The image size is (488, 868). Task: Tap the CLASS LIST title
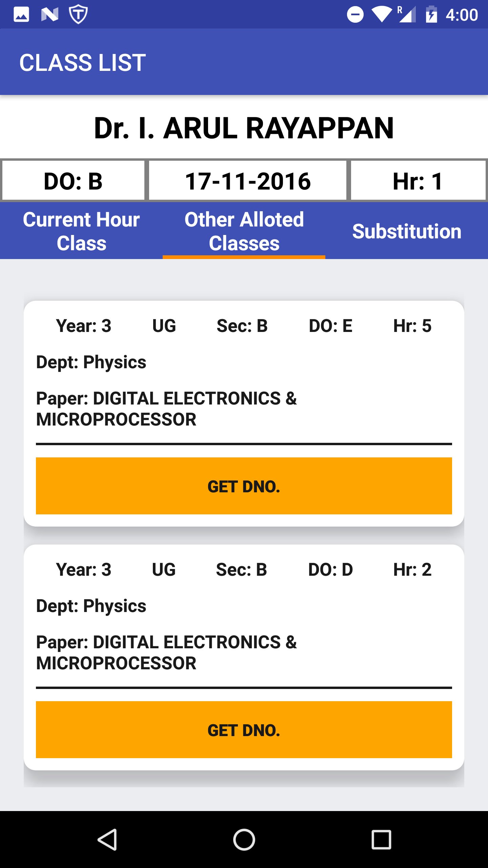click(83, 62)
